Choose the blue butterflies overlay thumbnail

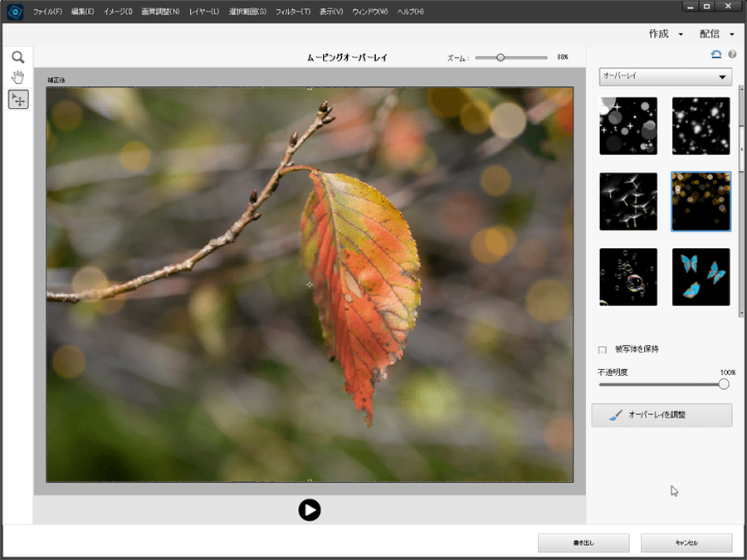tap(701, 276)
